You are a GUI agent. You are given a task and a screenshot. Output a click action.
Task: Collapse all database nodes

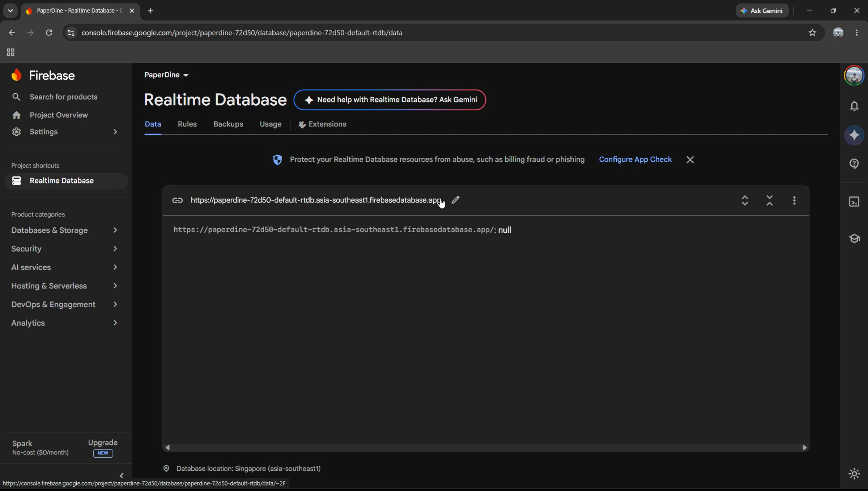770,200
